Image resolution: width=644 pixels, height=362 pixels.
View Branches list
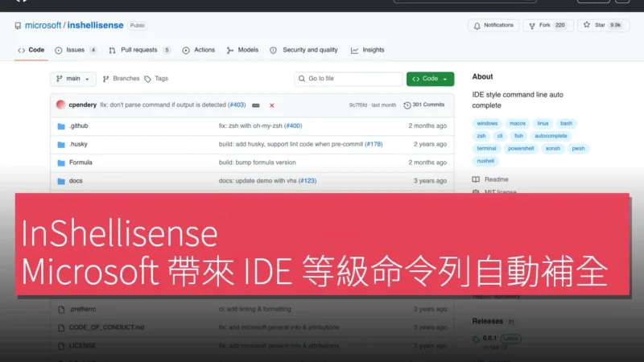point(122,78)
